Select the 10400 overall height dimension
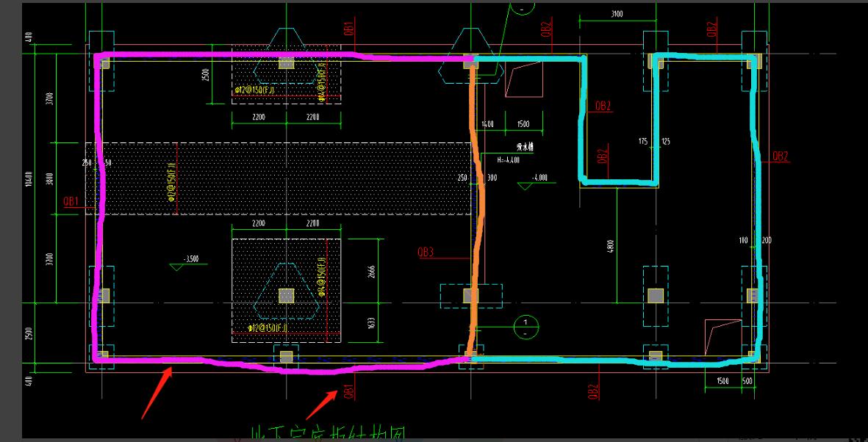The image size is (868, 442). pyautogui.click(x=29, y=178)
